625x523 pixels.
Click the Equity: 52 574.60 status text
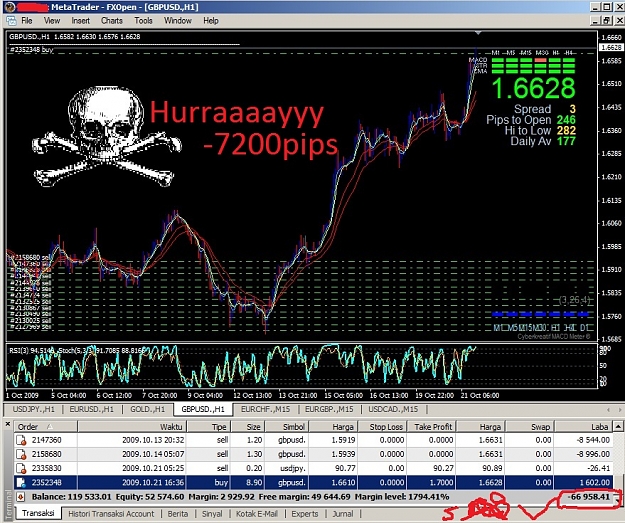pyautogui.click(x=150, y=497)
